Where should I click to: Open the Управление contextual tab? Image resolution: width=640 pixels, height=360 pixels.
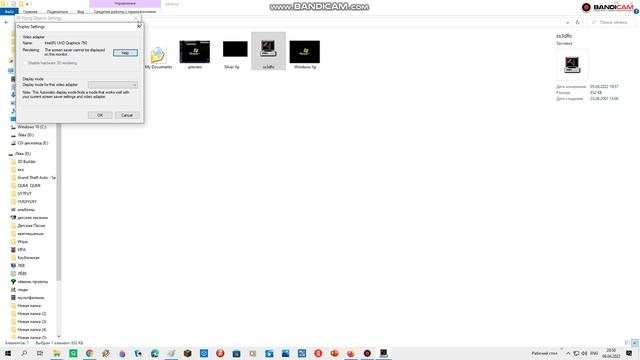[x=125, y=4]
